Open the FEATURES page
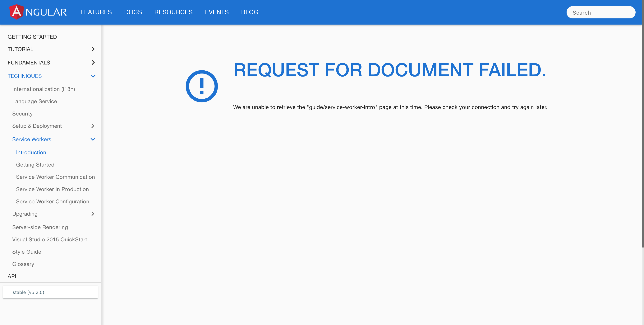The image size is (644, 325). [x=96, y=12]
